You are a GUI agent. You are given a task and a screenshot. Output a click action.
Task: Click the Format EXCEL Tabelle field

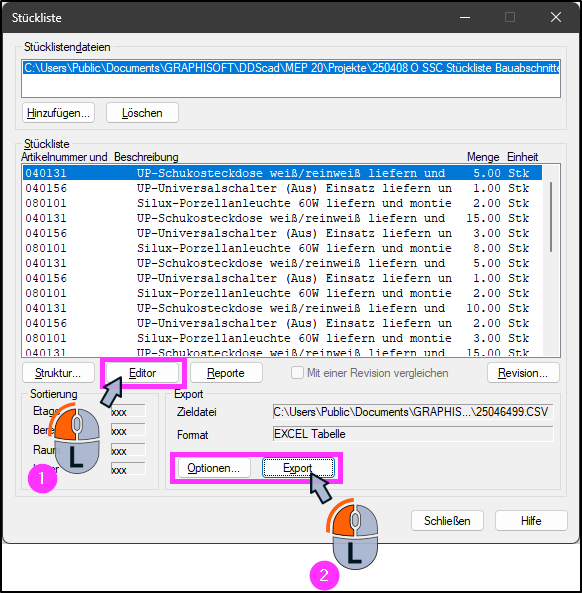click(413, 434)
